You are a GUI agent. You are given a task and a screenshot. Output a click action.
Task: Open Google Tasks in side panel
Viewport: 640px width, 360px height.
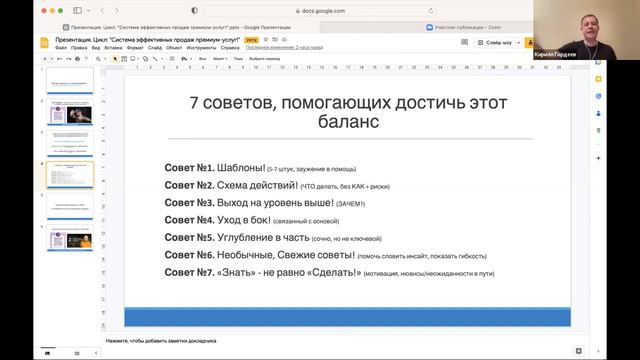[x=598, y=96]
